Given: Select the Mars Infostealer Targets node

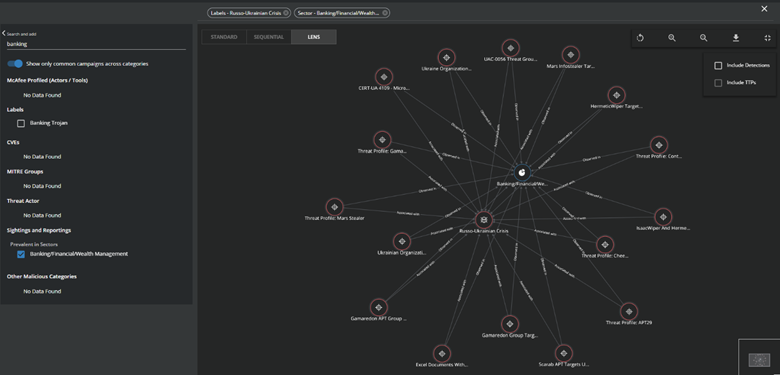Looking at the screenshot, I should 570,55.
